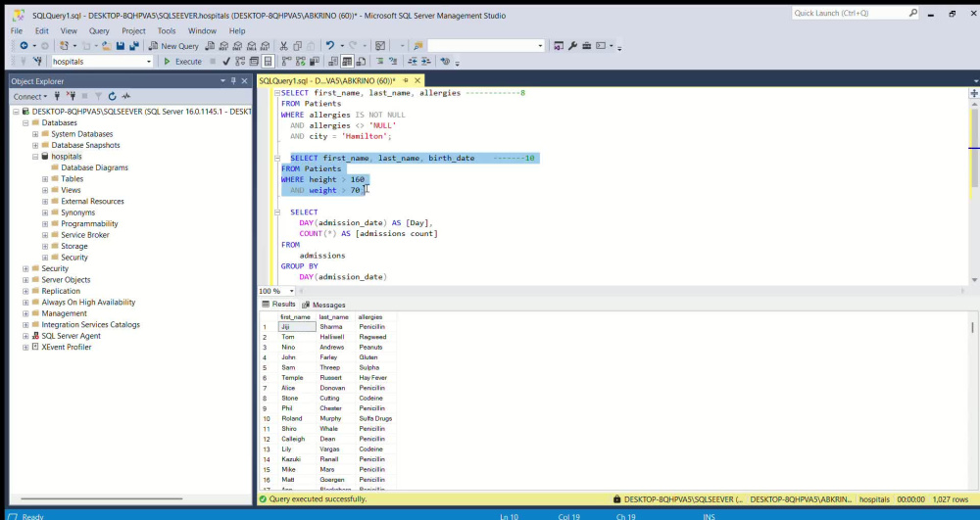Expand the Programmability node
Viewport: 980px width, 520px height.
coord(45,223)
